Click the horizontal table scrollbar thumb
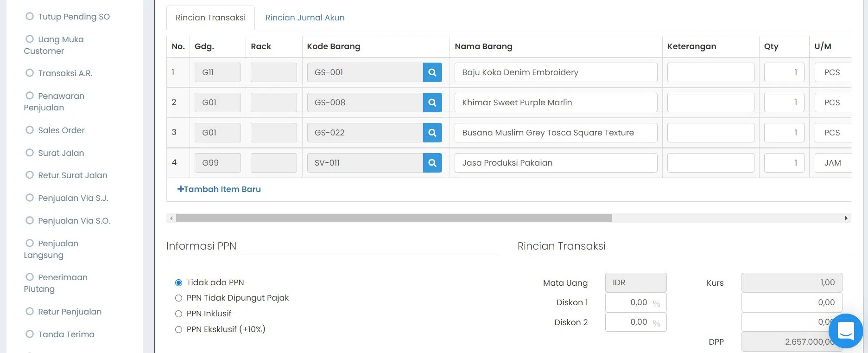 394,218
